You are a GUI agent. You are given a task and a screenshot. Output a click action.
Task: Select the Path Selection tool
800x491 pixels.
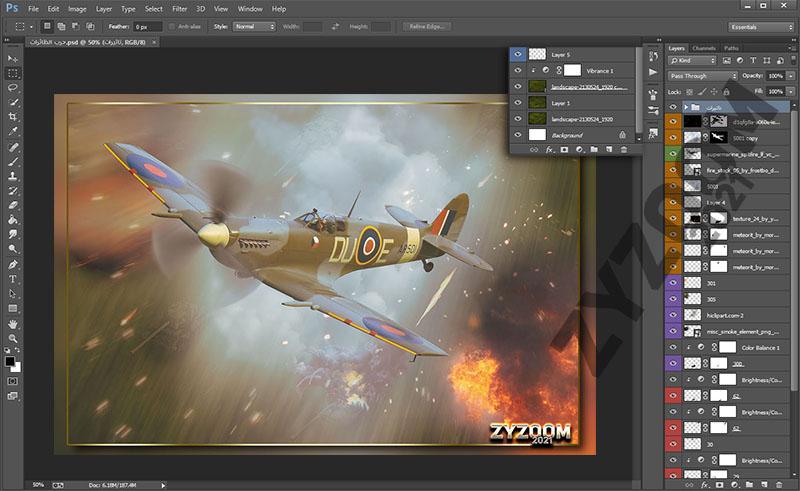pos(13,294)
